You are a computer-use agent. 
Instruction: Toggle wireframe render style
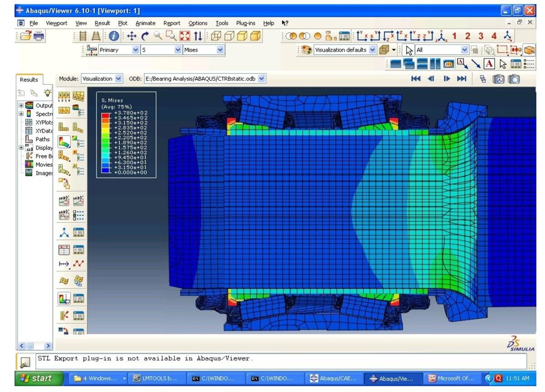point(216,36)
